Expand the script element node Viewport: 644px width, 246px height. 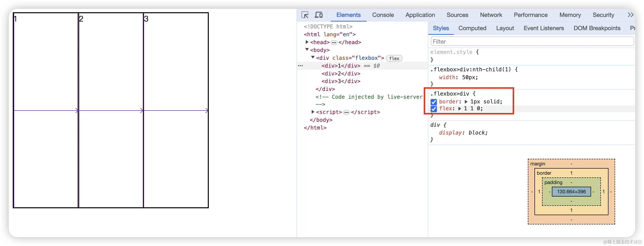tap(312, 112)
